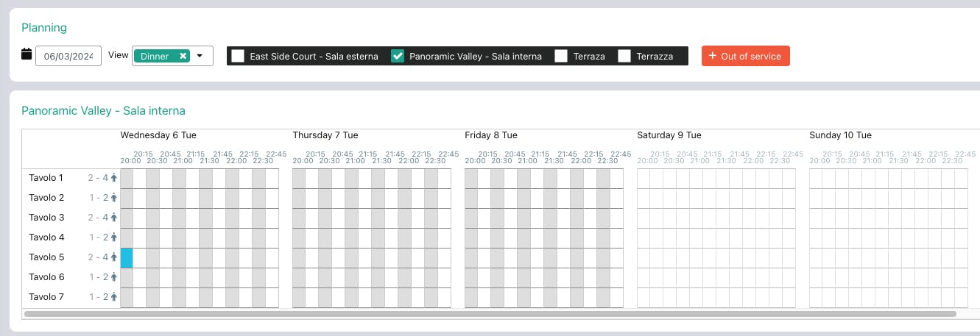Image resolution: width=980 pixels, height=336 pixels.
Task: Click the horizontal scrollbar under the planning grid
Action: [490, 314]
